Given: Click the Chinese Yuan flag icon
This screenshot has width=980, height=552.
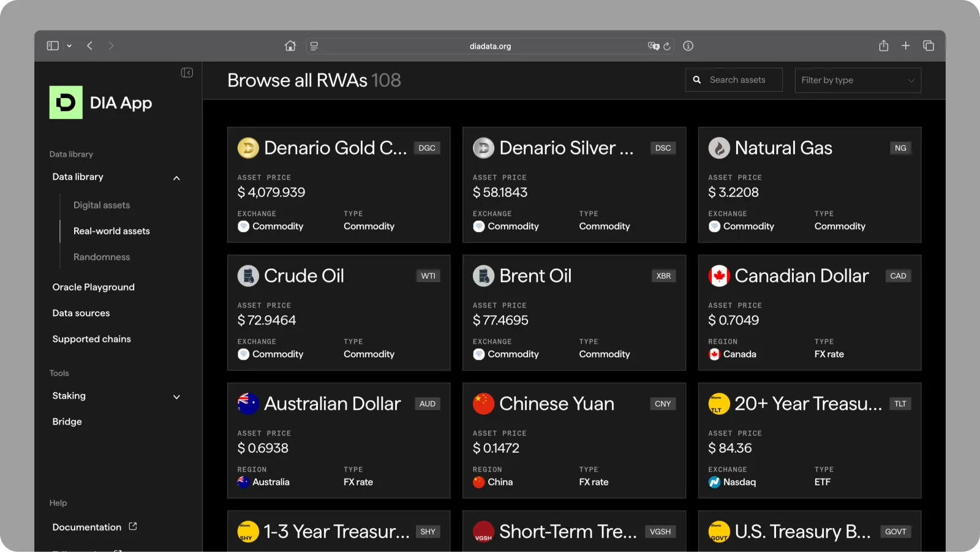Looking at the screenshot, I should [x=483, y=404].
